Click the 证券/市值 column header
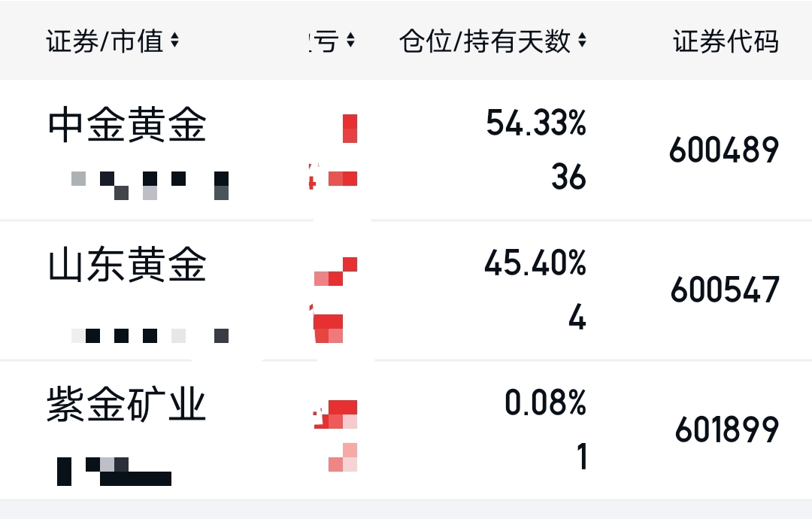Viewport: 812px width, 519px height. coord(105,41)
